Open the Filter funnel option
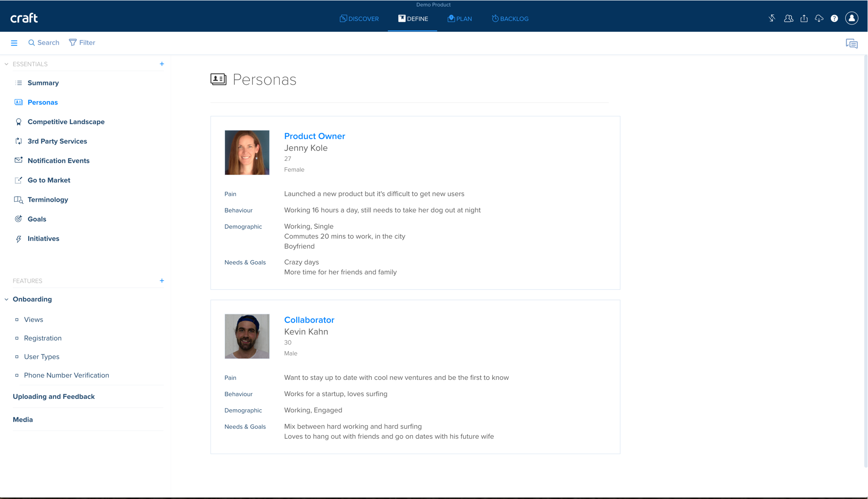The width and height of the screenshot is (868, 499). coord(82,43)
